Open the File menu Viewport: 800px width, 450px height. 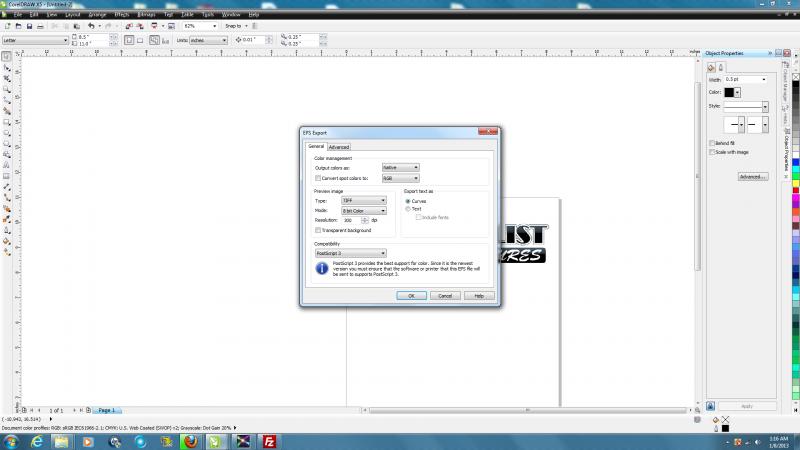[17, 15]
